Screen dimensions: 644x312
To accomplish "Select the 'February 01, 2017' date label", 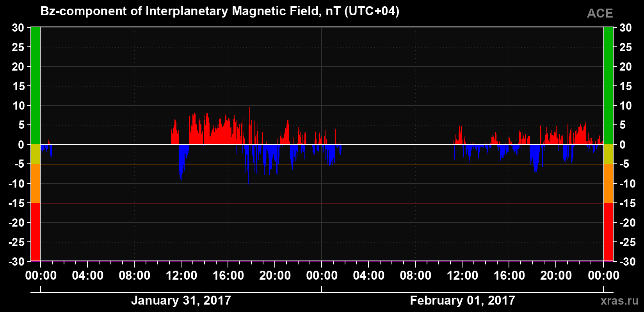I will tap(463, 300).
